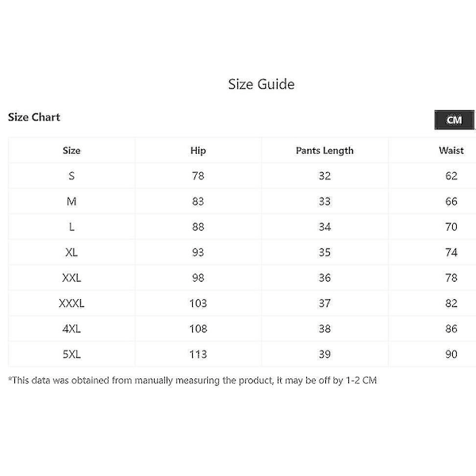Viewport: 476px width, 476px height.
Task: Select the M size row label
Action: click(71, 202)
